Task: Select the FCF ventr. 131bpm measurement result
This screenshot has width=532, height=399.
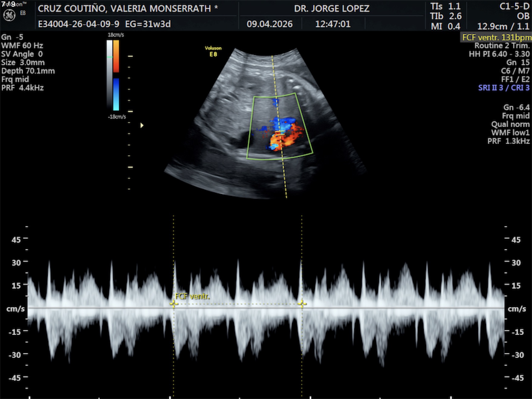Action: [x=496, y=37]
